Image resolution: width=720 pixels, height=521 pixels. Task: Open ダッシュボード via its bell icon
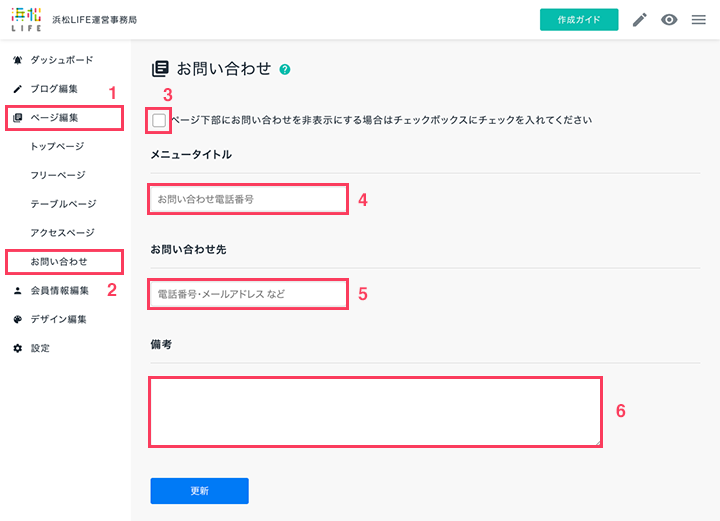click(x=17, y=60)
